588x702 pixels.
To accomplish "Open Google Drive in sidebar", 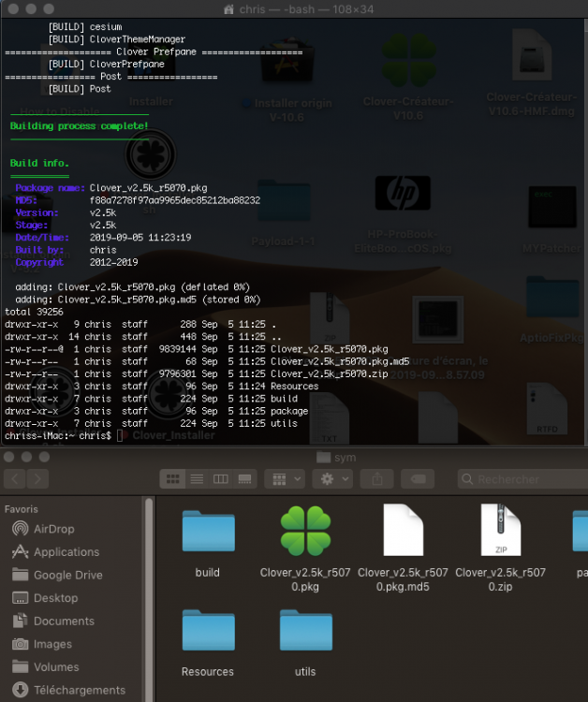I will (57, 575).
